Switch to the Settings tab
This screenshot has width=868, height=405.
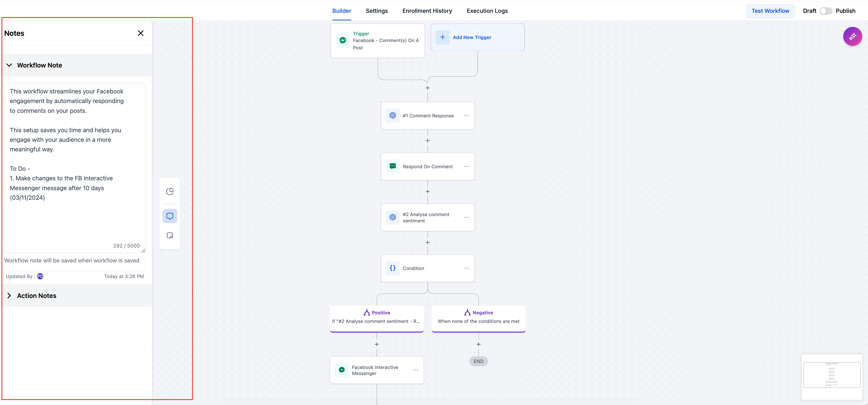coord(376,11)
